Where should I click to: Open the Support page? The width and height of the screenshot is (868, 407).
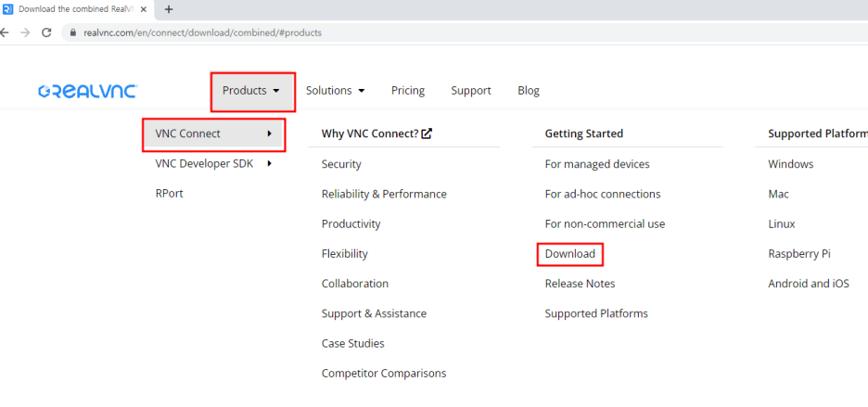471,90
